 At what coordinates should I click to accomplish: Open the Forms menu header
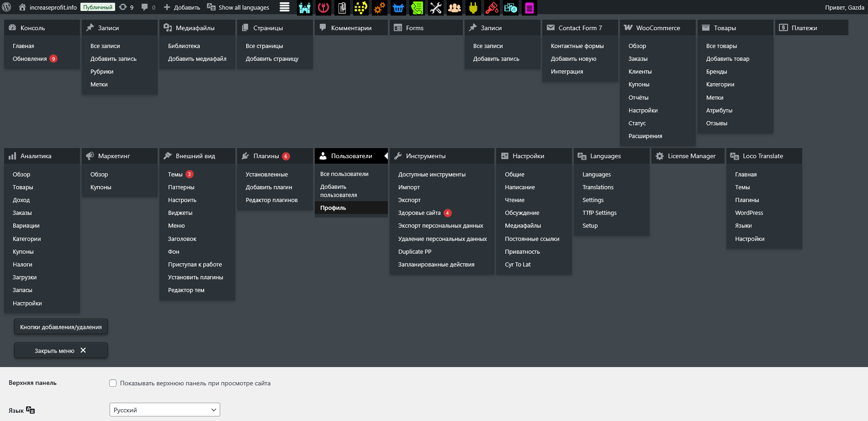click(426, 27)
